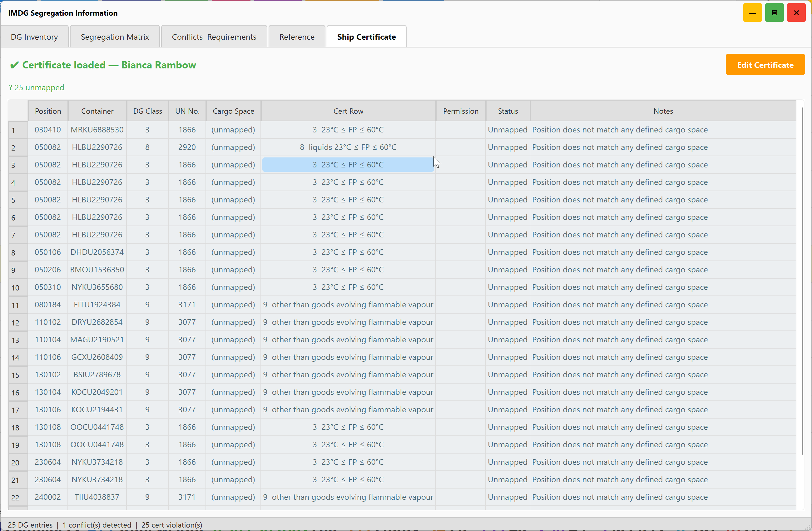
Task: Click container cell NYKU3655680
Action: (97, 287)
